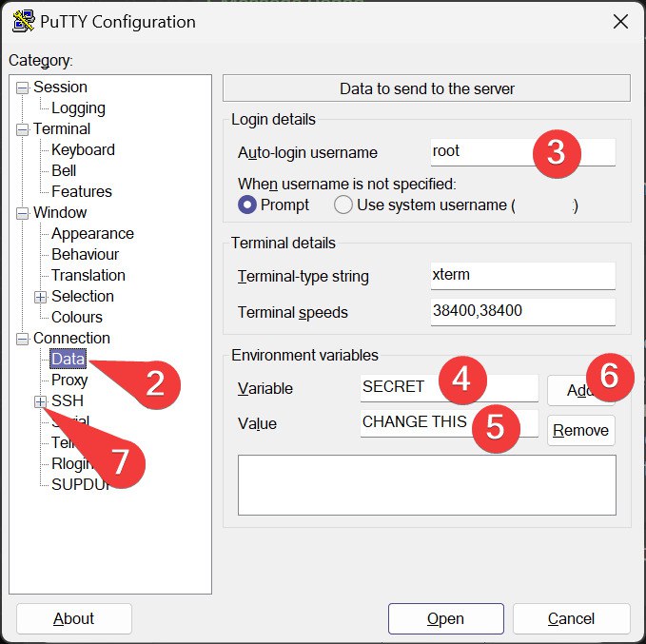Expand the SSH tree node
Viewport: 646px width, 644px height.
click(41, 402)
